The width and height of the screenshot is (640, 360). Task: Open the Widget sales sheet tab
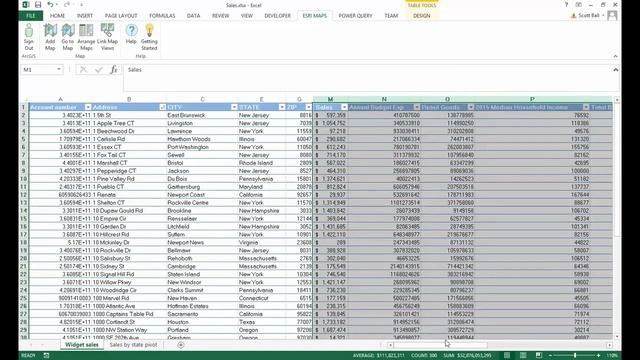(x=82, y=345)
